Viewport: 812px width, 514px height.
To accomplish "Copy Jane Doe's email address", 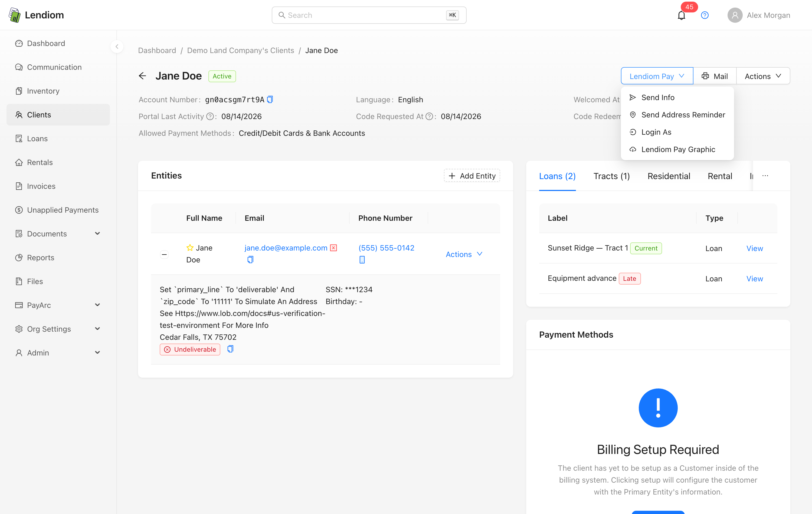I will click(x=250, y=259).
